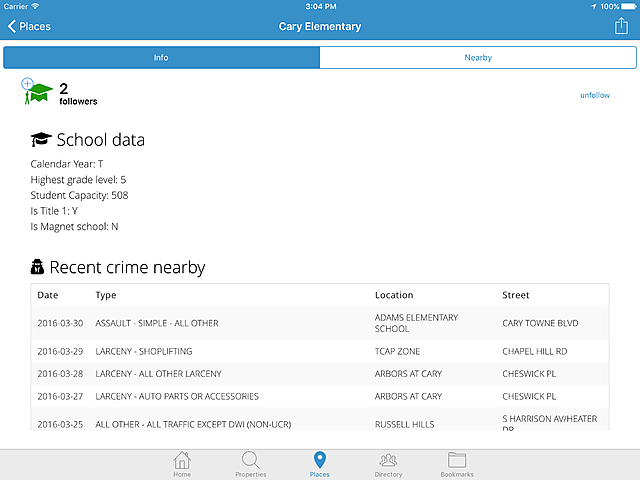Tap the Auto Parts or Accessories larceny row
The width and height of the screenshot is (640, 480).
coord(320,397)
